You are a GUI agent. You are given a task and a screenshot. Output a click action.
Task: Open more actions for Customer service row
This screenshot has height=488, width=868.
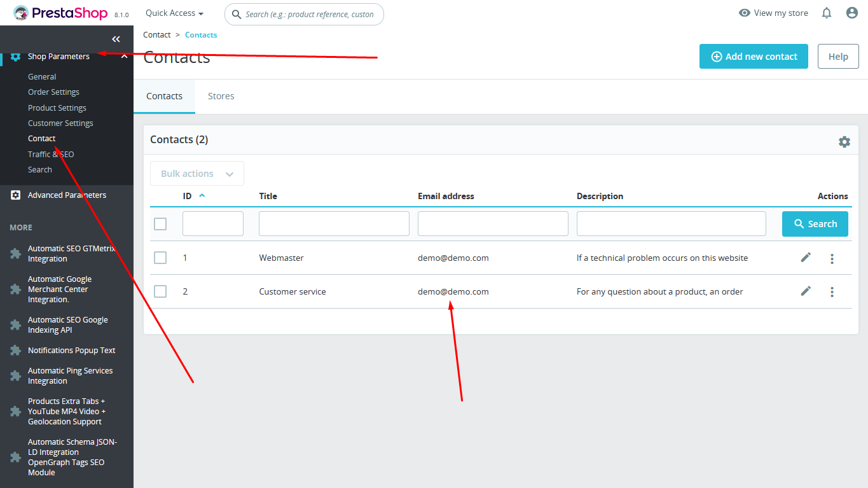[x=832, y=292]
